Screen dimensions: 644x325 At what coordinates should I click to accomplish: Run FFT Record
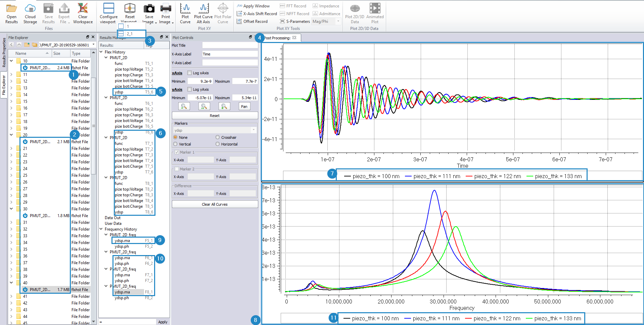tap(293, 6)
